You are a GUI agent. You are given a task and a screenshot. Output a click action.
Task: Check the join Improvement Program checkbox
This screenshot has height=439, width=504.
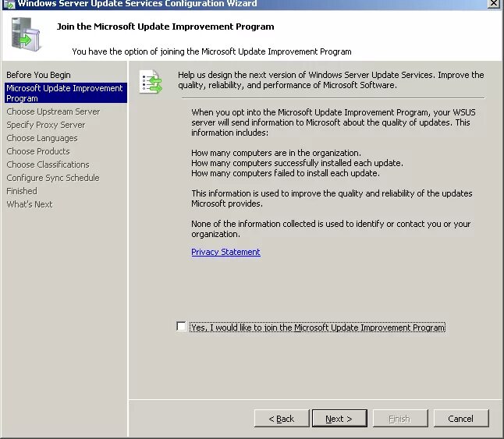[x=181, y=326]
